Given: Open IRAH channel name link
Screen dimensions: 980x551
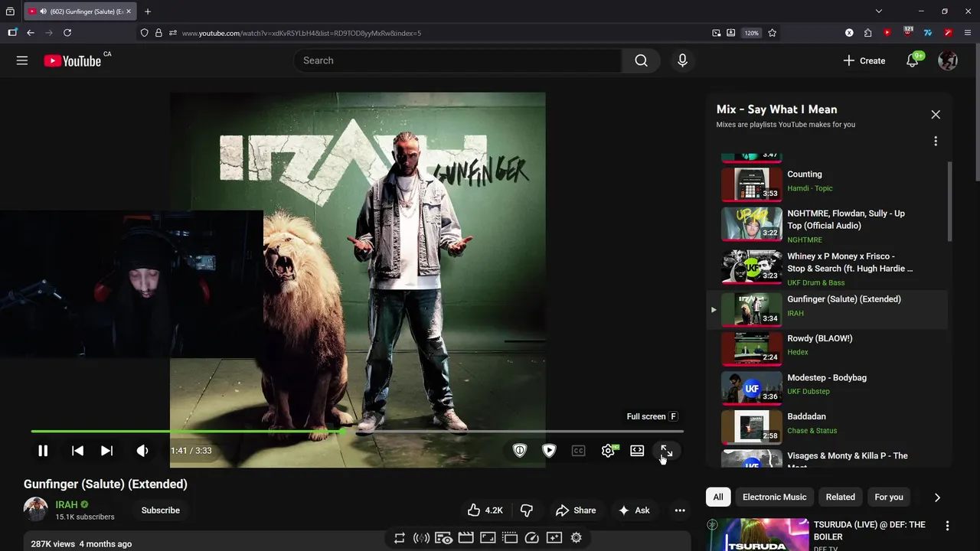Looking at the screenshot, I should pos(67,505).
